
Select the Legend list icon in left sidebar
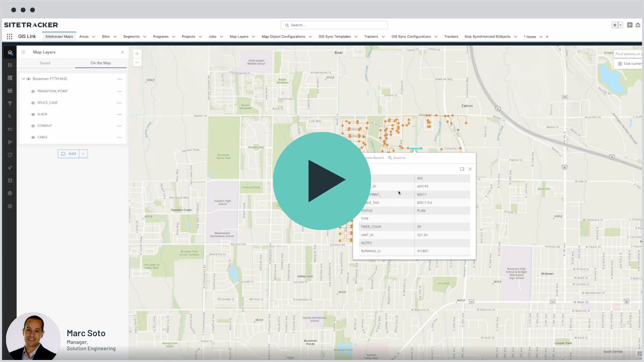tap(10, 65)
